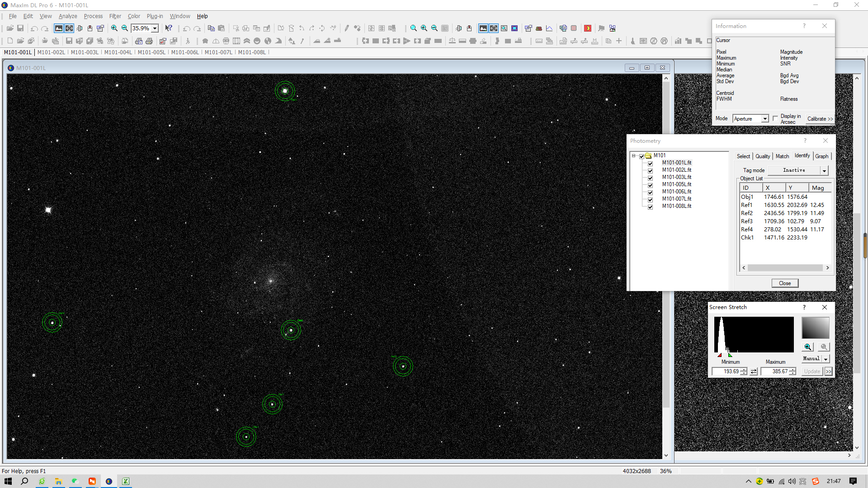The width and height of the screenshot is (868, 488).
Task: Click the Zoom Out magnifier icon
Action: pyautogui.click(x=125, y=28)
